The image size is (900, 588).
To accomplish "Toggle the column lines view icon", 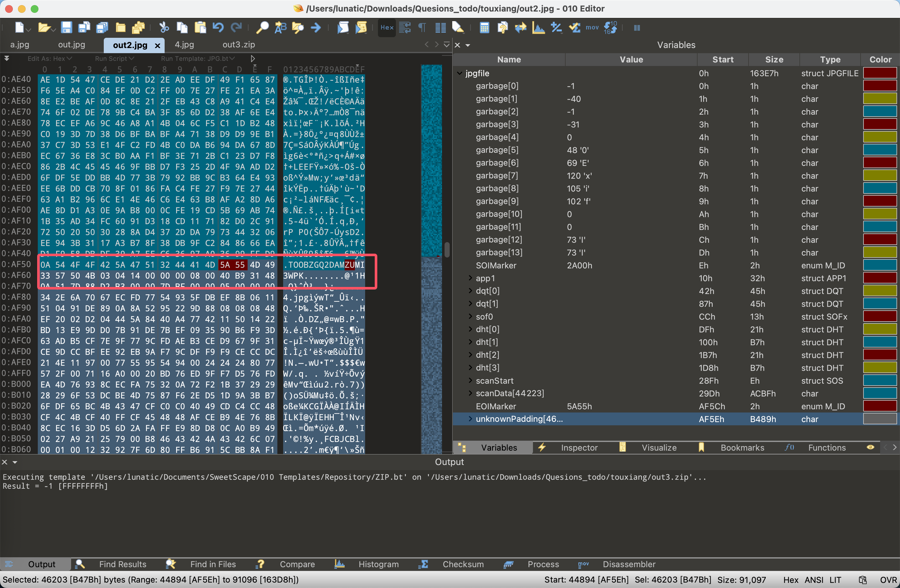I will click(440, 27).
